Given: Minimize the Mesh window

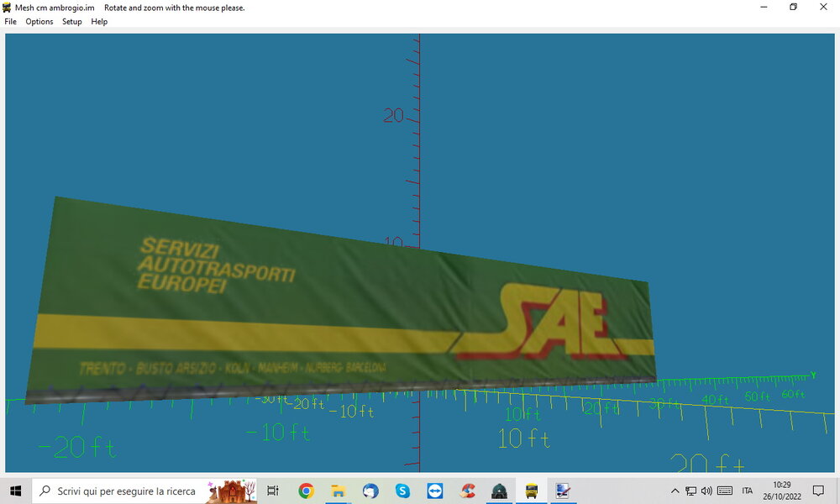Looking at the screenshot, I should coord(764,7).
